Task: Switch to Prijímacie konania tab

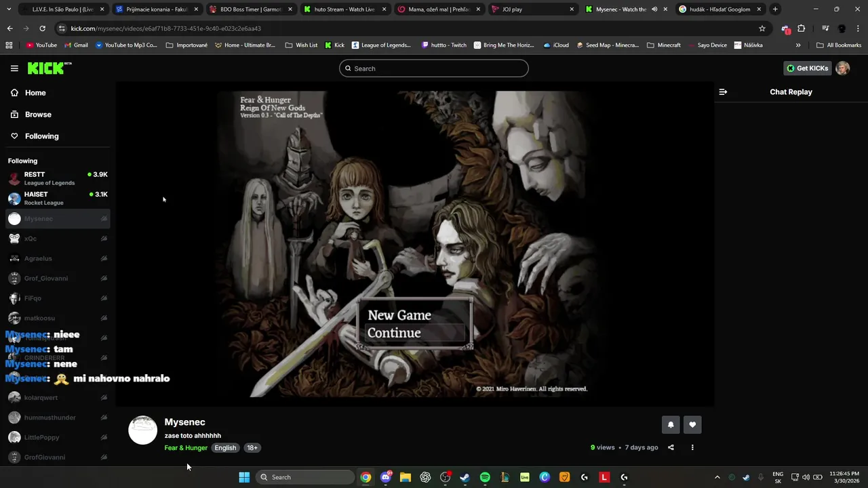Action: [x=156, y=9]
